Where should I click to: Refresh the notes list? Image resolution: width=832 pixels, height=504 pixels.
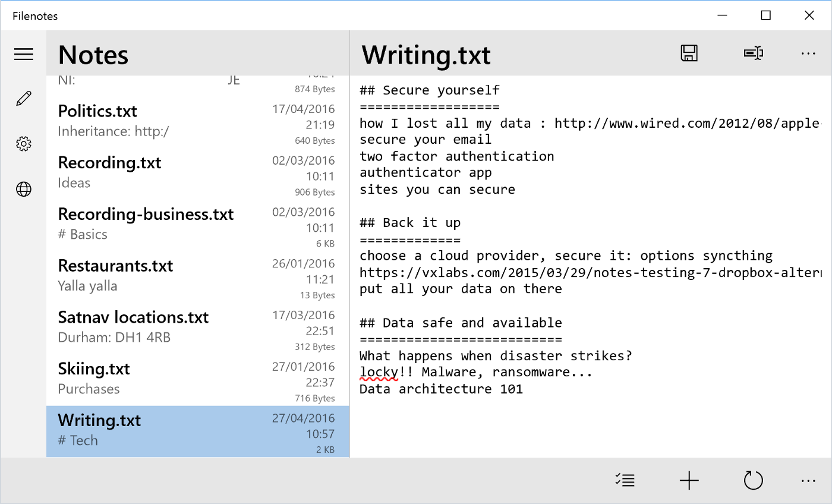point(754,480)
